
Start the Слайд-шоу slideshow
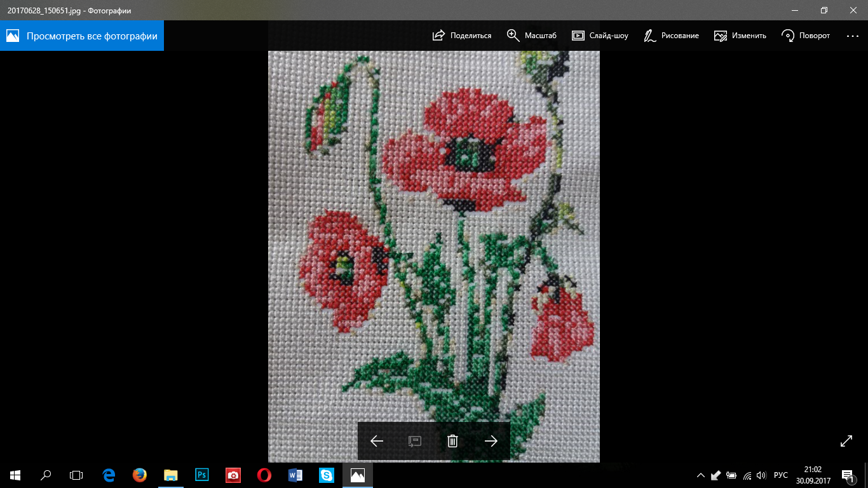[x=600, y=36]
